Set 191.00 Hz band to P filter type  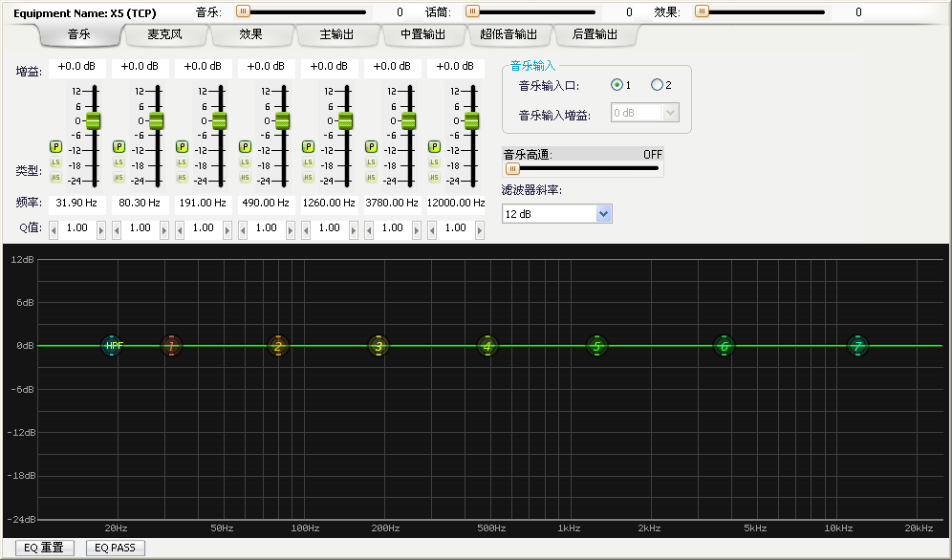(x=183, y=147)
